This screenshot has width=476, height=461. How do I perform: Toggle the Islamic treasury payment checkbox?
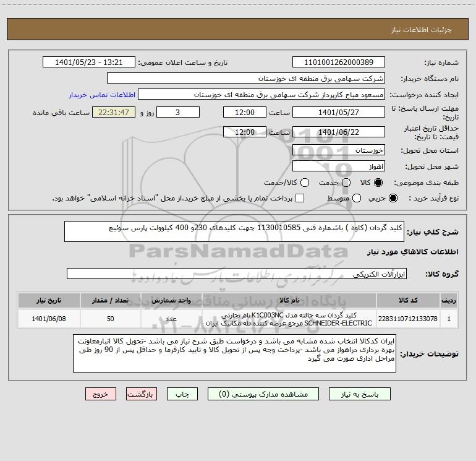click(x=300, y=198)
